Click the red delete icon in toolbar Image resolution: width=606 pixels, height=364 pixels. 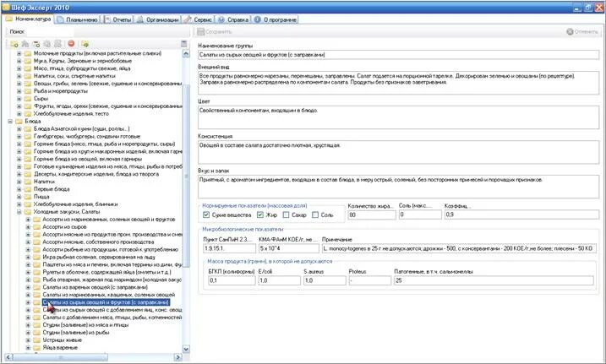click(71, 44)
